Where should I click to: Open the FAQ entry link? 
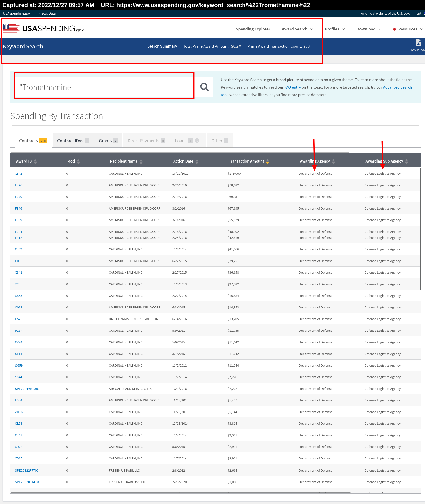click(292, 87)
